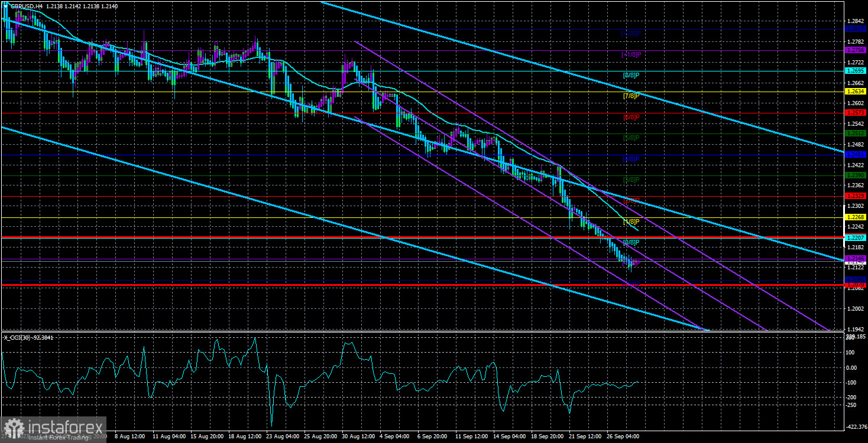Click the 11 Sep 12:00 time label

click(x=472, y=437)
